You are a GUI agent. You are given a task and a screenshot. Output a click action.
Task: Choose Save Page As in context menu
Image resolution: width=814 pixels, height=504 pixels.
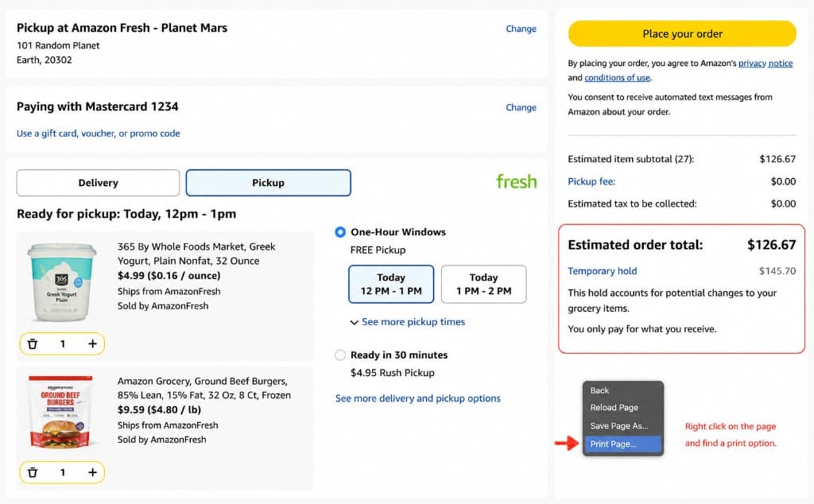623,425
